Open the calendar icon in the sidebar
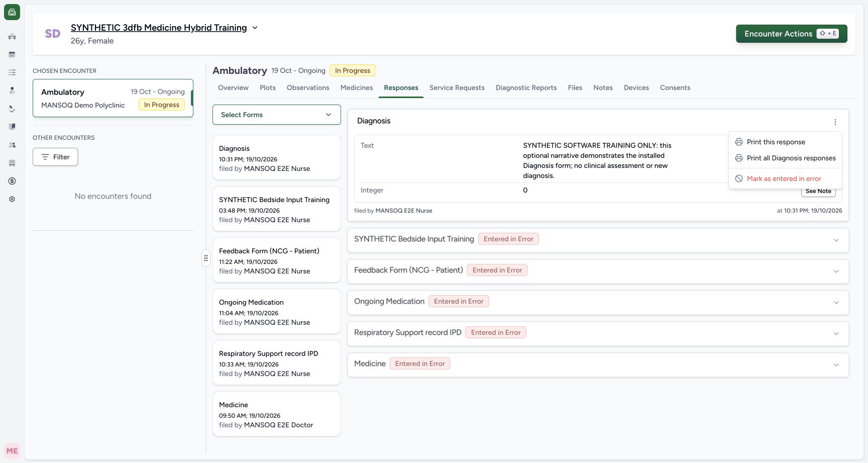The height and width of the screenshot is (463, 868). pyautogui.click(x=12, y=54)
